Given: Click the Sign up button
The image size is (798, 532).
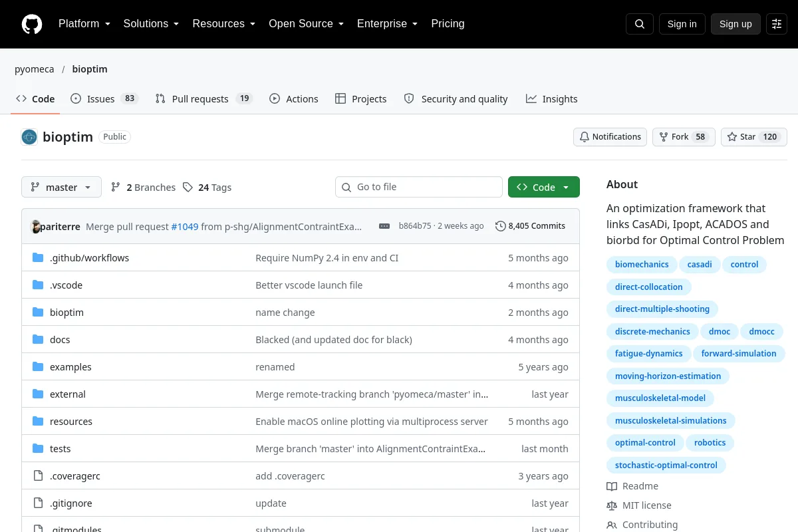Looking at the screenshot, I should point(735,24).
